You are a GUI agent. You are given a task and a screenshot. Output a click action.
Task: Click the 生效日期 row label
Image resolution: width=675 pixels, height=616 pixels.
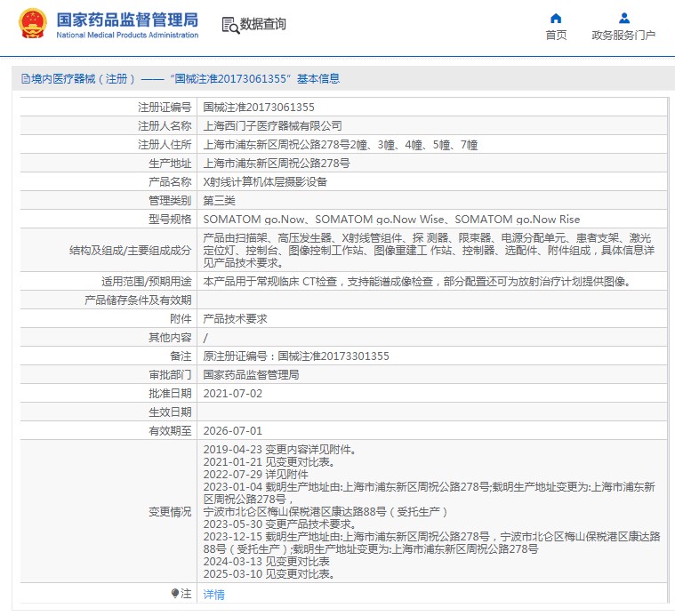(x=170, y=412)
